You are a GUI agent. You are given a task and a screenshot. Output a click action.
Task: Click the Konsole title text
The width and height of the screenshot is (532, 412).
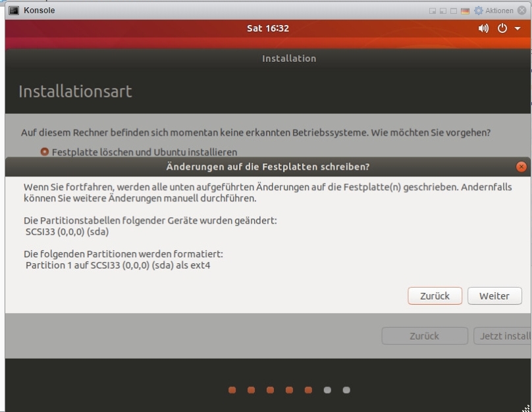coord(40,11)
